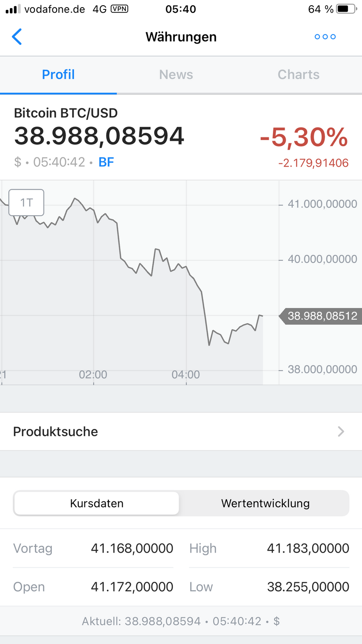
Task: Select the Profil tab
Action: pos(58,75)
